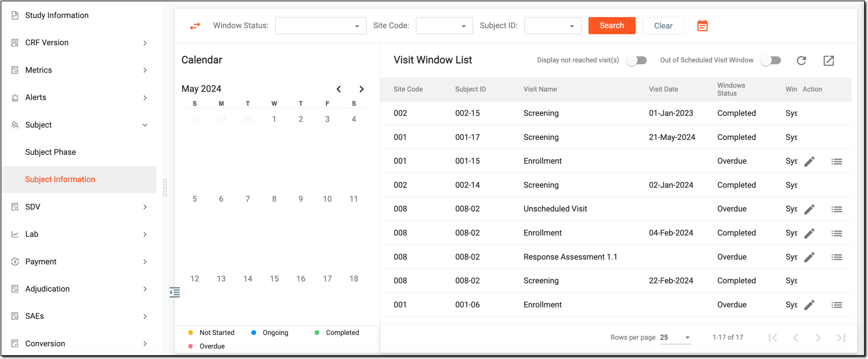
Task: Open list menu for Unscheduled Visit
Action: (x=837, y=209)
